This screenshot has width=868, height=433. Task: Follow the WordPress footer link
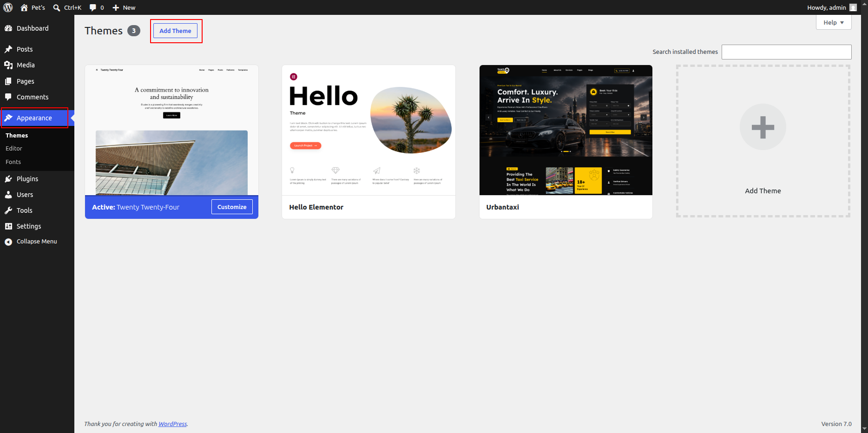click(172, 424)
